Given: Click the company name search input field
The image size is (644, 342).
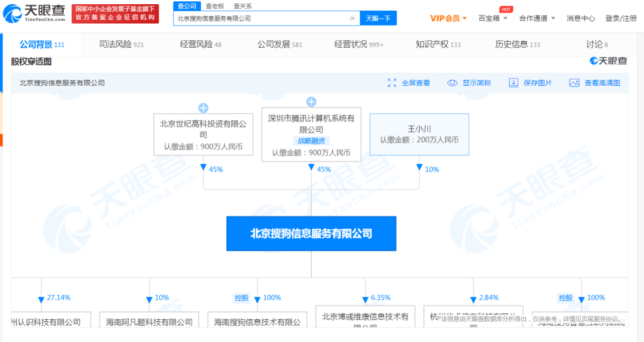Looking at the screenshot, I should [x=263, y=18].
